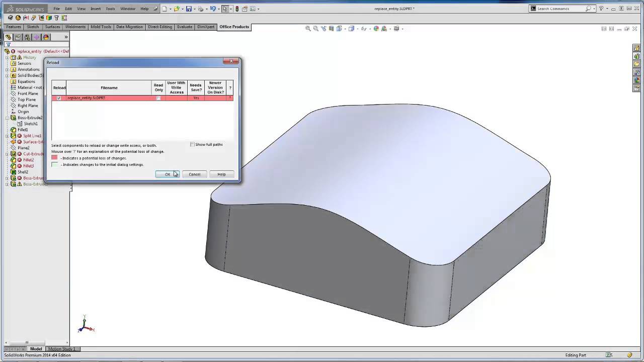The height and width of the screenshot is (362, 644).
Task: Expand the panel tabs chevron arrow
Action: (66, 37)
